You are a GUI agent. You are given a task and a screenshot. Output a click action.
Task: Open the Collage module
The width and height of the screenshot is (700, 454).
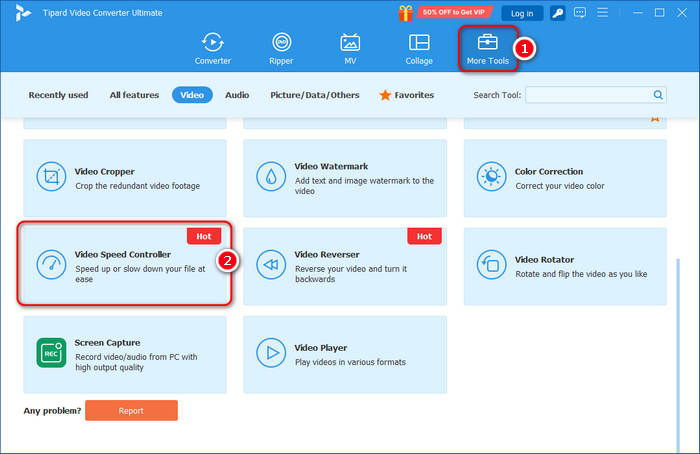pos(419,49)
